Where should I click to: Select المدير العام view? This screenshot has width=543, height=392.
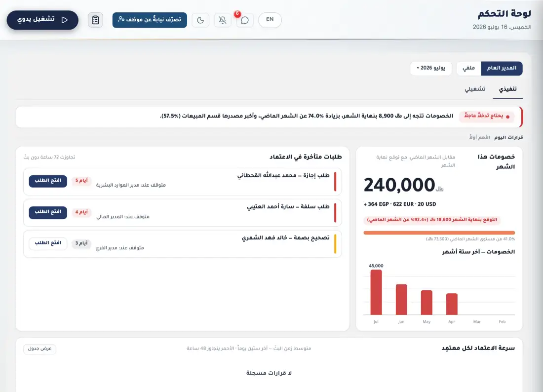click(x=502, y=68)
